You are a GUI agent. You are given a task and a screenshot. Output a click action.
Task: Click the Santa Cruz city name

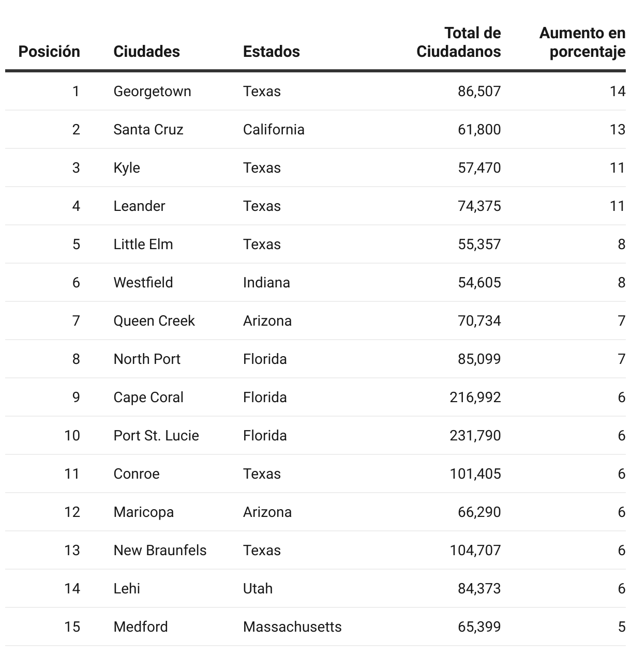[x=148, y=130]
